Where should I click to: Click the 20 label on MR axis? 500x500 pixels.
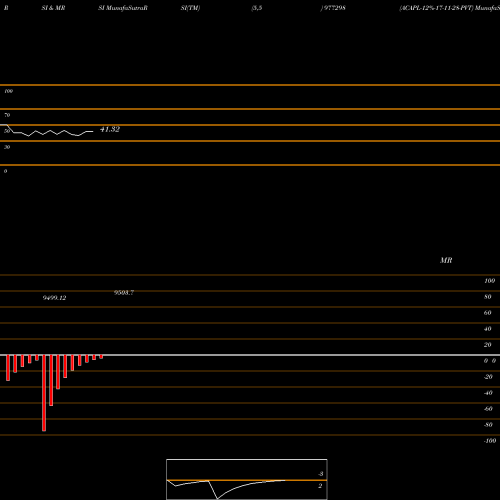[x=488, y=345]
